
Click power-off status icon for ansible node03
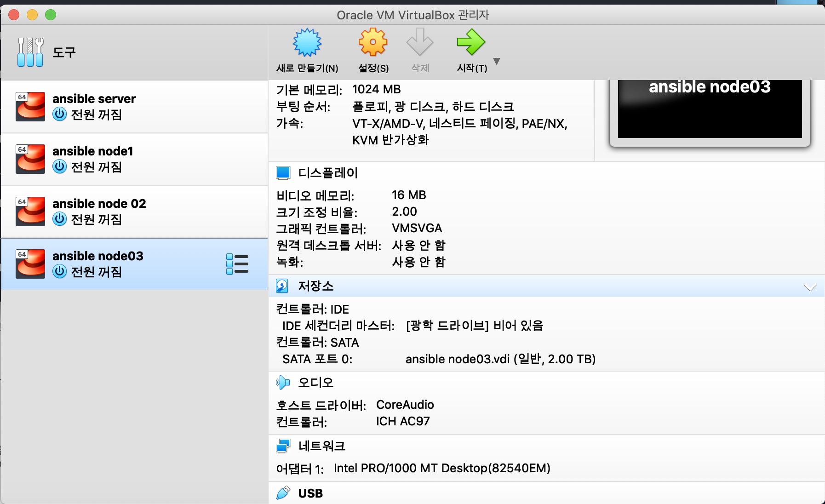coord(60,271)
